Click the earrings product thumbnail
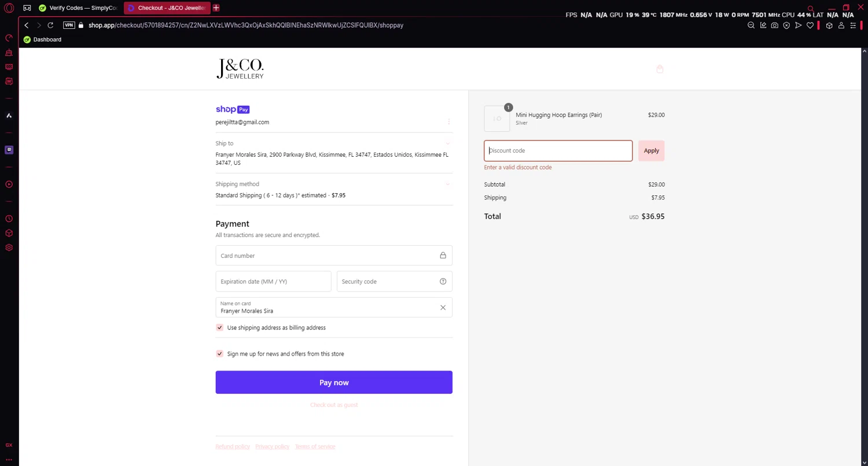 click(497, 119)
